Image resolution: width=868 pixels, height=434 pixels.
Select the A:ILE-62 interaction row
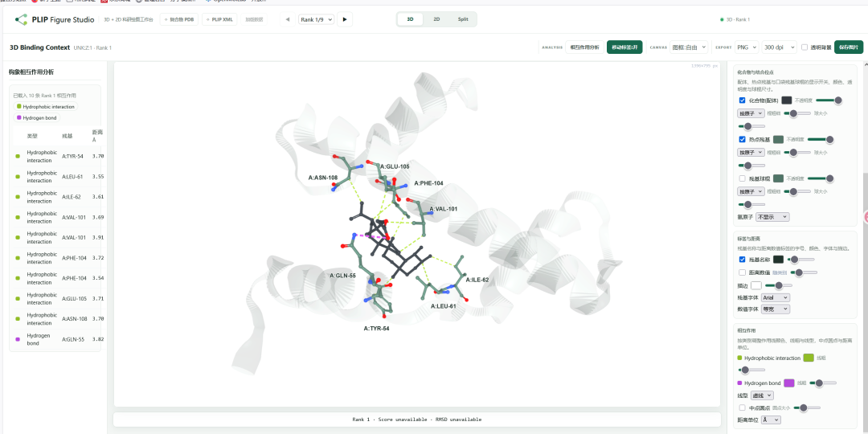(58, 197)
